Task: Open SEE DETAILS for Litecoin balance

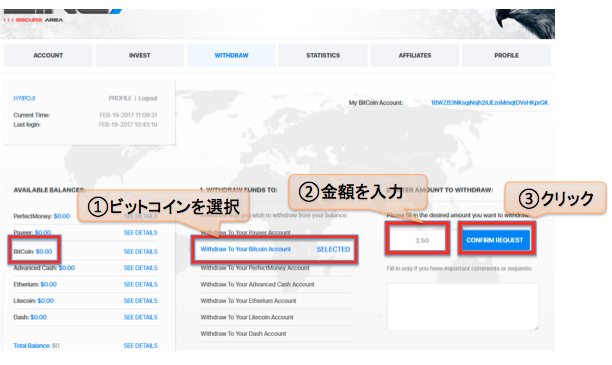Action: click(141, 301)
